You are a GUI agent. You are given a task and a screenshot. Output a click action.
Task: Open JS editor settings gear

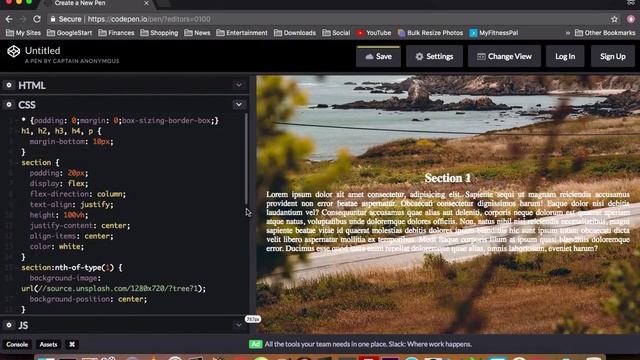[x=9, y=325]
